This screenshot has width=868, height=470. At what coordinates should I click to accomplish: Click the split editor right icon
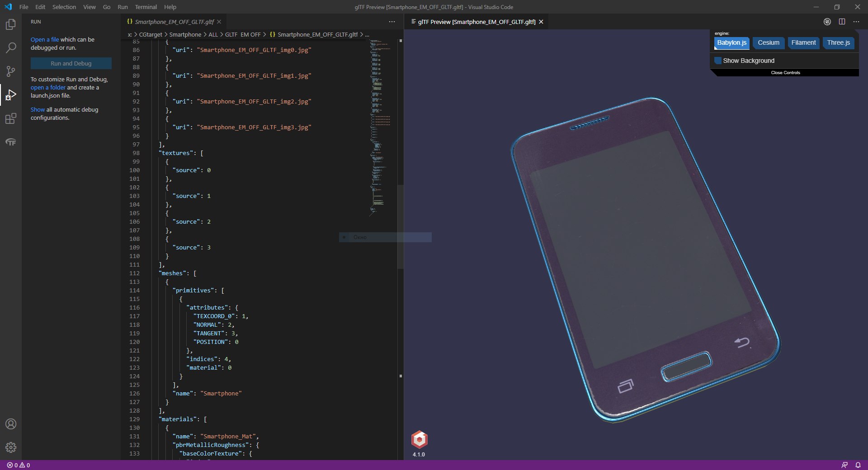coord(842,22)
